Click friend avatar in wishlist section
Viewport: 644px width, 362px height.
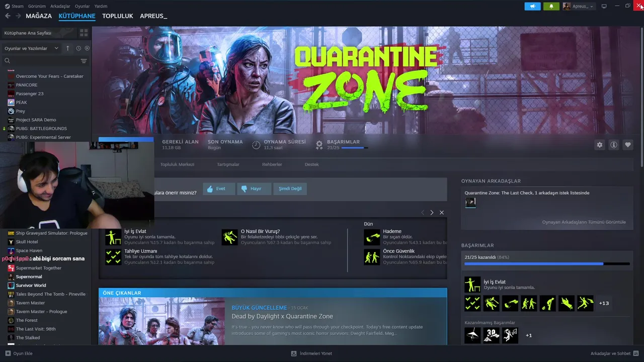tap(470, 203)
